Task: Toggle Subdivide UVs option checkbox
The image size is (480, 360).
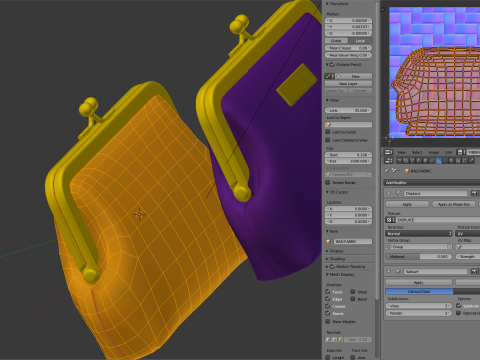Action: (458, 305)
